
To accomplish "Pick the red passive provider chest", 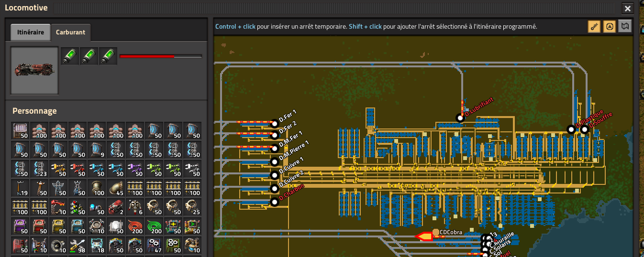I will [x=39, y=226].
